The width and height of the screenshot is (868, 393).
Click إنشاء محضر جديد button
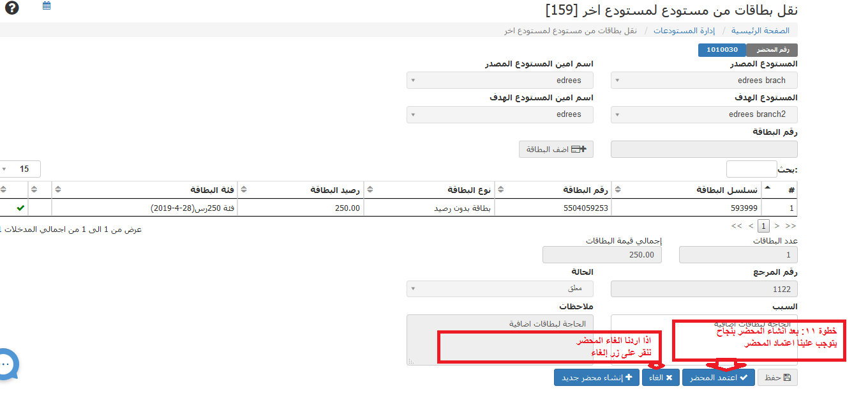tap(597, 378)
